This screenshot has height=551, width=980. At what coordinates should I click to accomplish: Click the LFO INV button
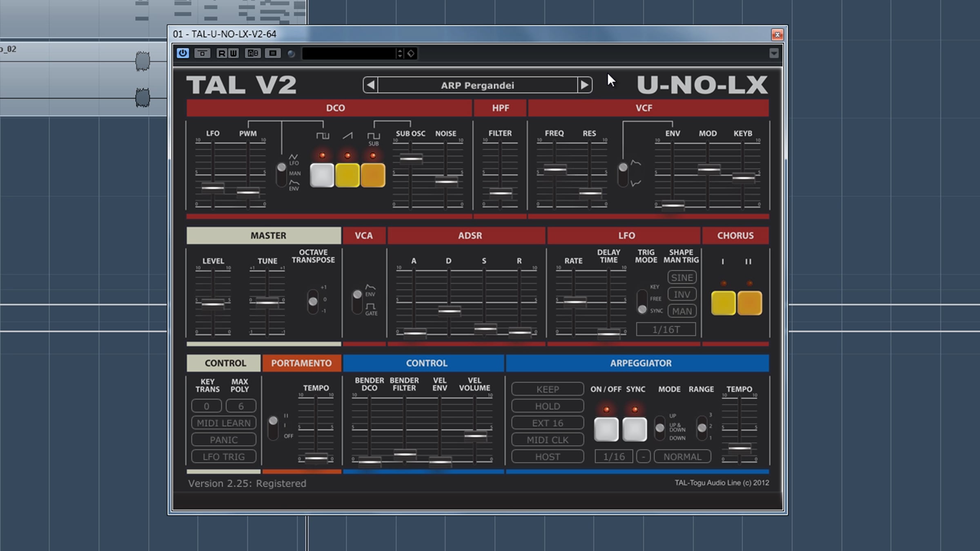tap(682, 294)
